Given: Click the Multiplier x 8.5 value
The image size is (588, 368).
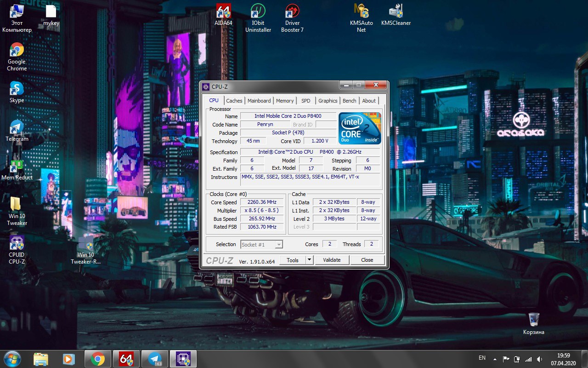Looking at the screenshot, I should [262, 210].
